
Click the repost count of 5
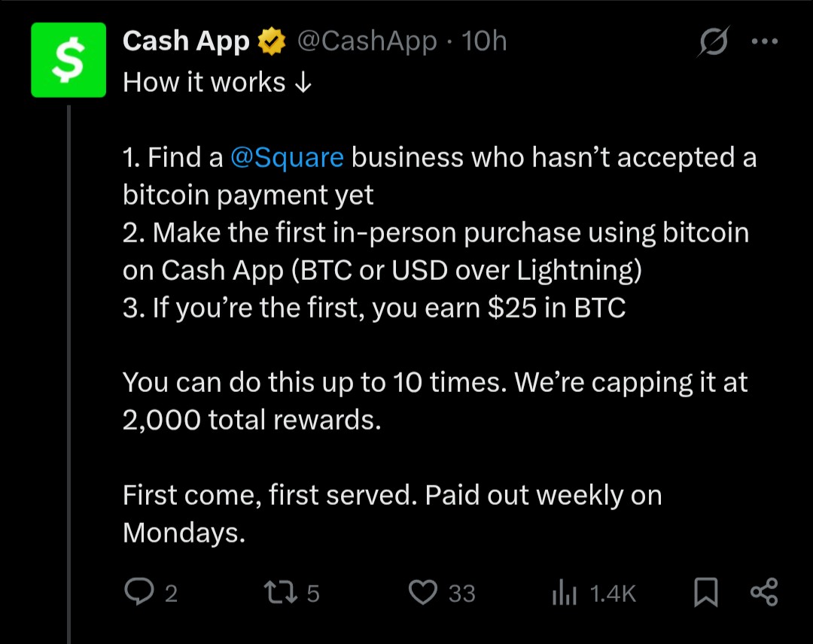click(x=313, y=594)
